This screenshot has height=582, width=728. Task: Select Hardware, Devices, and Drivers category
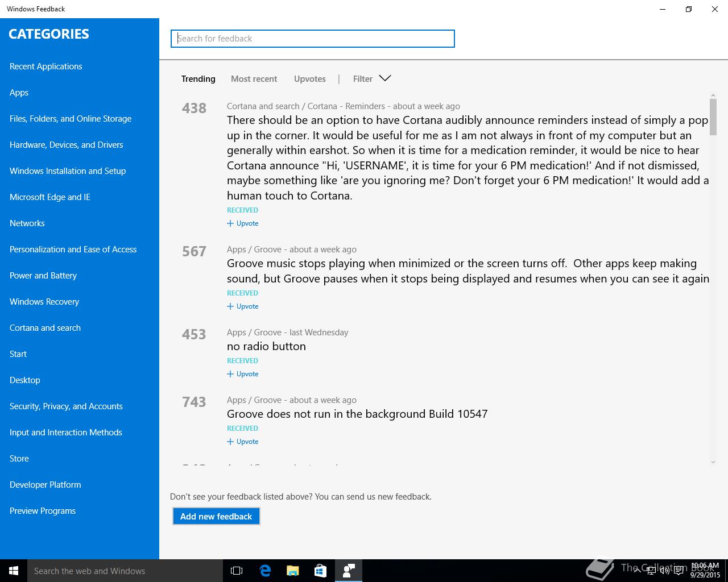point(67,145)
